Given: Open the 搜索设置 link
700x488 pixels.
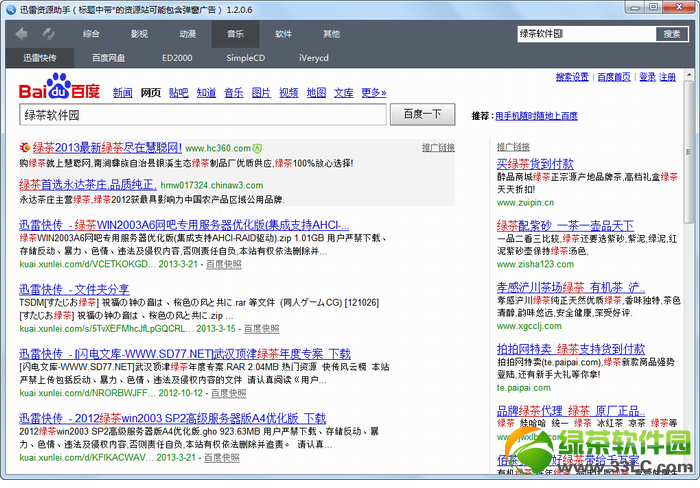Looking at the screenshot, I should (x=572, y=77).
